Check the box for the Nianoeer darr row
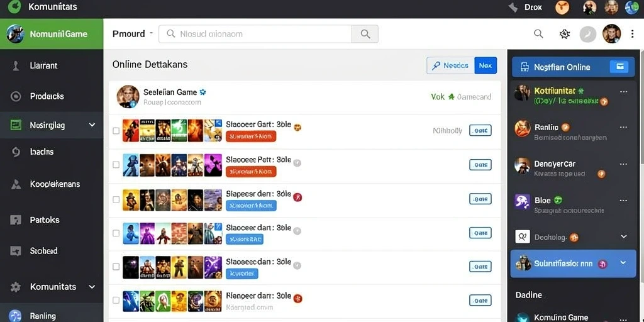 (x=116, y=300)
